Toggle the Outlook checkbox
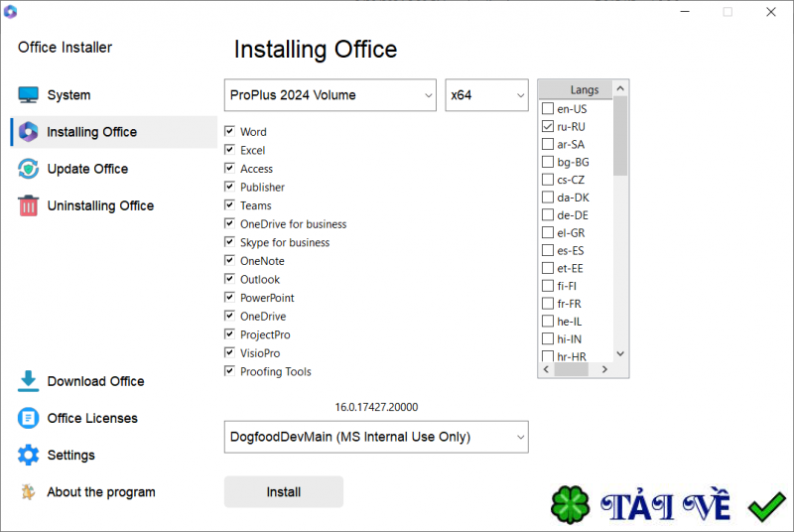The image size is (794, 532). (230, 279)
